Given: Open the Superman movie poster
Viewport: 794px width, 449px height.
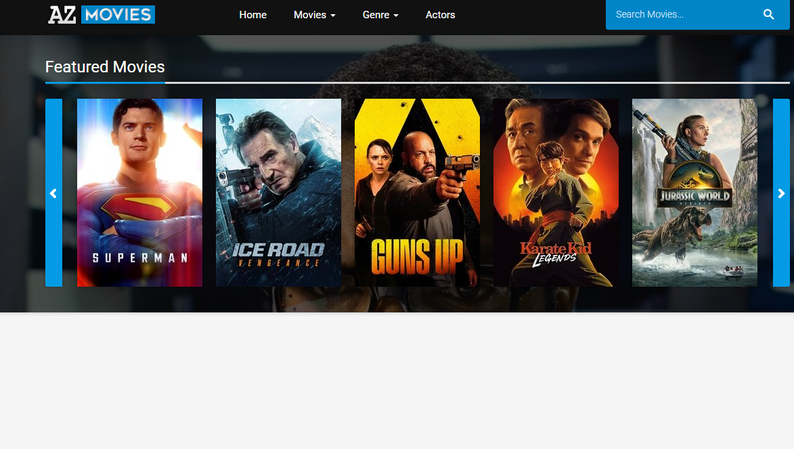Looking at the screenshot, I should click(140, 193).
